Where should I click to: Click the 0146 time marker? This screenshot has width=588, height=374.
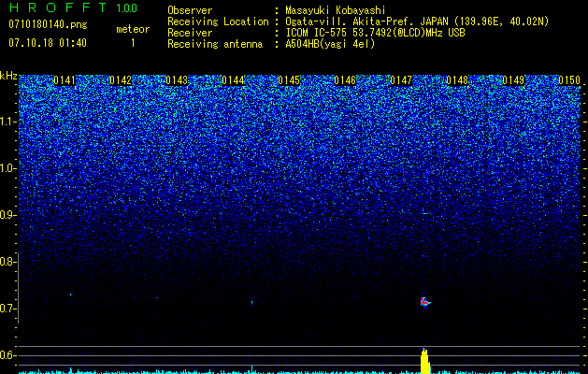pyautogui.click(x=345, y=80)
